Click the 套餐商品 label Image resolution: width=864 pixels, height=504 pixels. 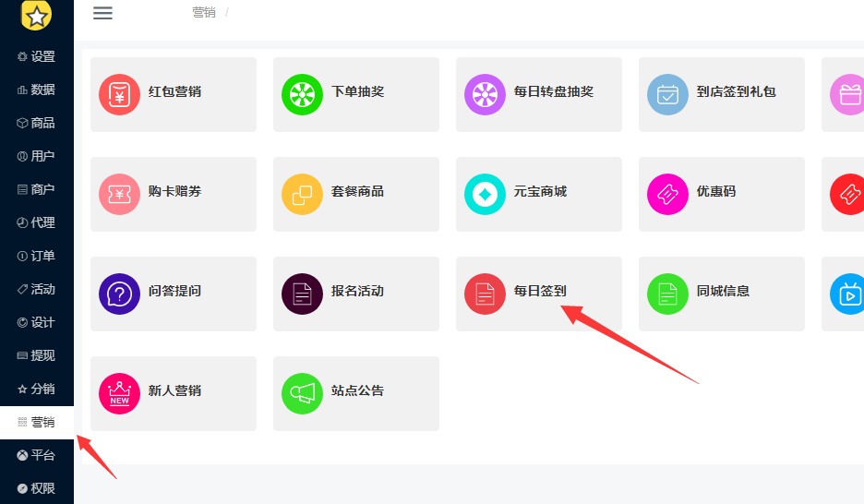pos(357,191)
